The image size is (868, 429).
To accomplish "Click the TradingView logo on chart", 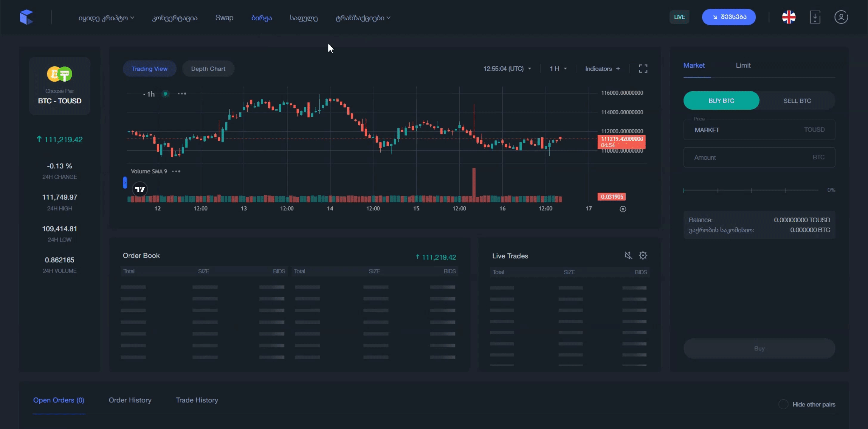I will [140, 189].
